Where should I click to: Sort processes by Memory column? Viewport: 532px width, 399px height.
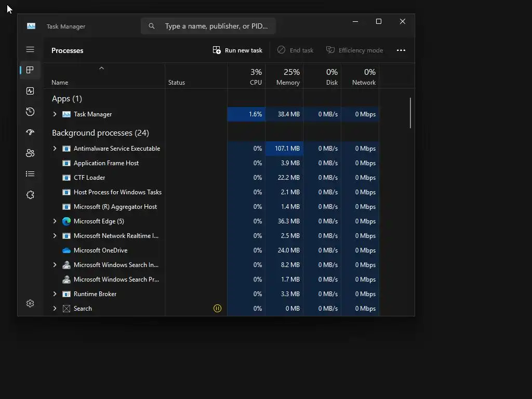[x=284, y=76]
